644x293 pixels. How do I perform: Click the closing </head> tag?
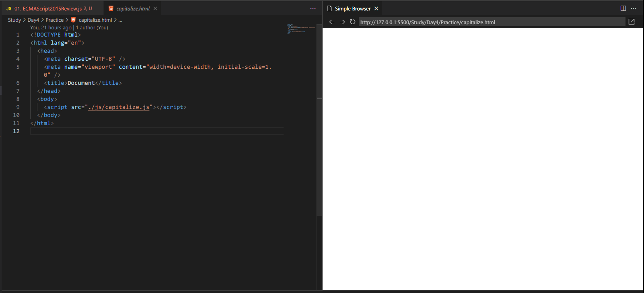coord(49,91)
